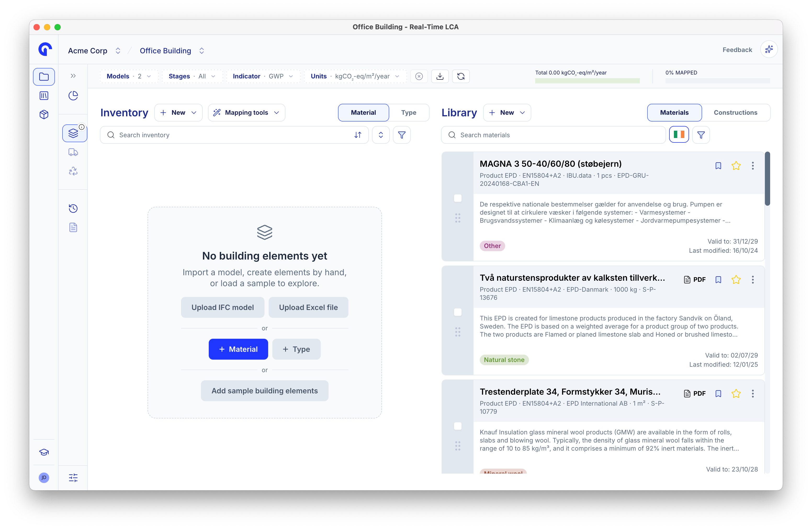Clear filters with the circled X icon
The image size is (812, 529).
[419, 76]
